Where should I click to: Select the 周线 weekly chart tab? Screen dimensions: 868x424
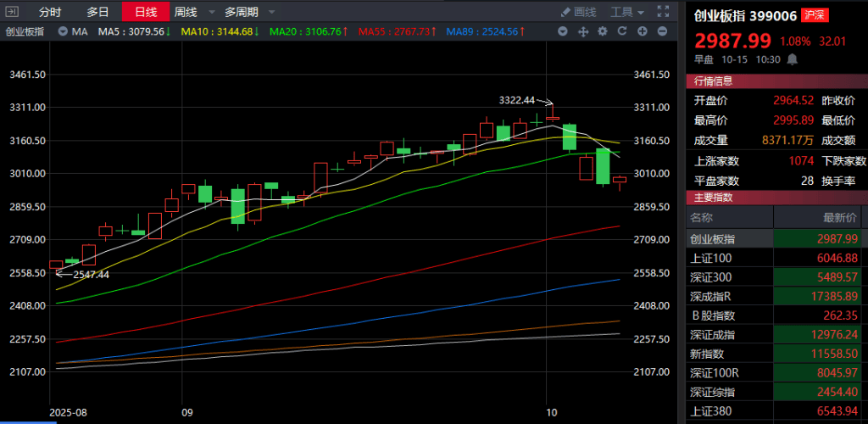coord(185,12)
